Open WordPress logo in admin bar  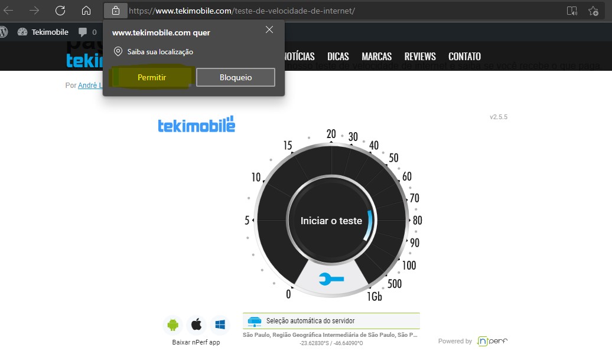click(x=4, y=32)
